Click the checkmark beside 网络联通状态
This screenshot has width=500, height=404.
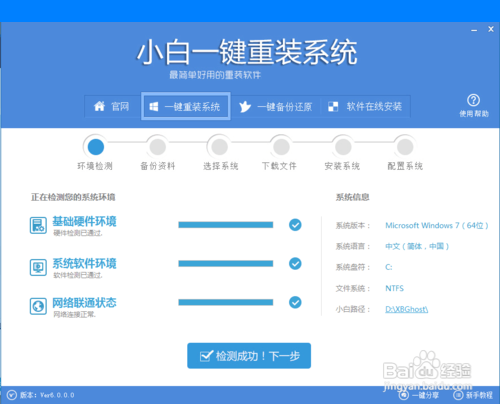295,302
